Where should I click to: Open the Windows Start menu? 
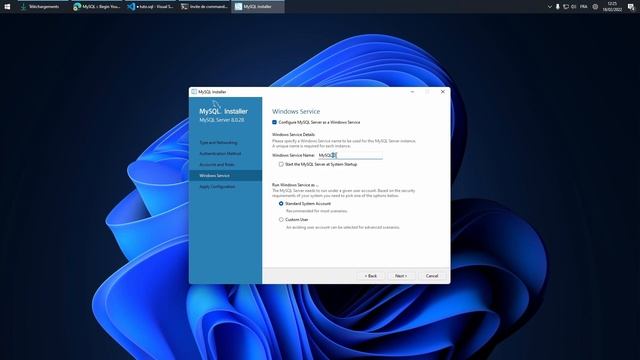(x=7, y=7)
